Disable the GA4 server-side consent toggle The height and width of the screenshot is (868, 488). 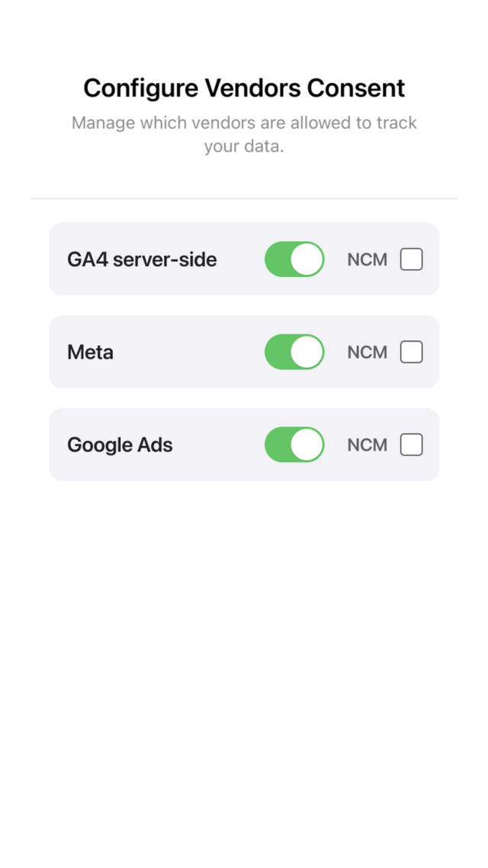pos(294,259)
